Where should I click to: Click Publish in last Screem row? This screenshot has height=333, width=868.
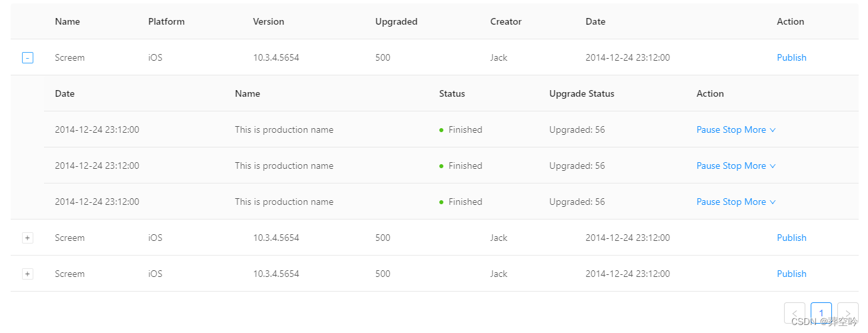pos(791,274)
